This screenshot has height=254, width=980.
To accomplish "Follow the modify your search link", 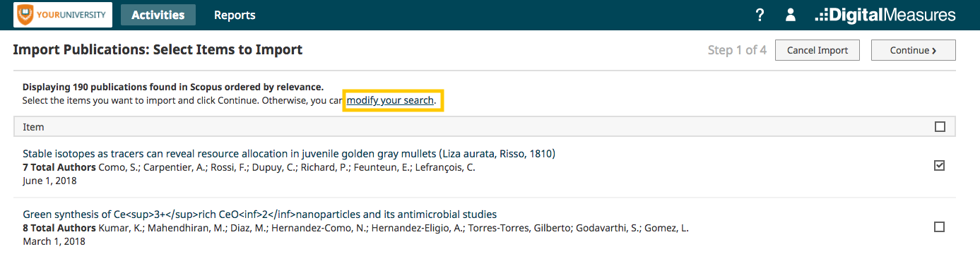I will pyautogui.click(x=390, y=101).
